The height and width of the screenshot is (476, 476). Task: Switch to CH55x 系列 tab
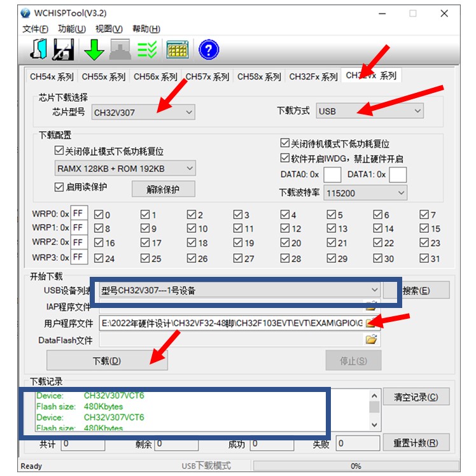click(104, 76)
